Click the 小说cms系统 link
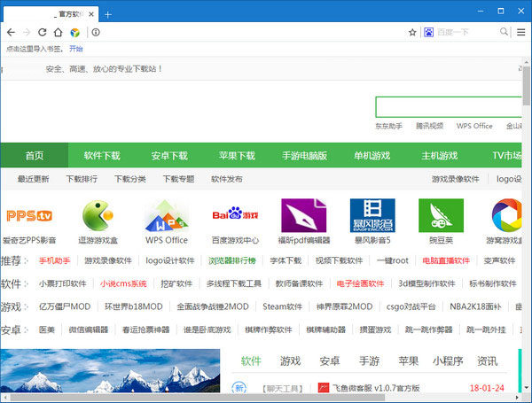The width and height of the screenshot is (532, 403). pyautogui.click(x=123, y=283)
